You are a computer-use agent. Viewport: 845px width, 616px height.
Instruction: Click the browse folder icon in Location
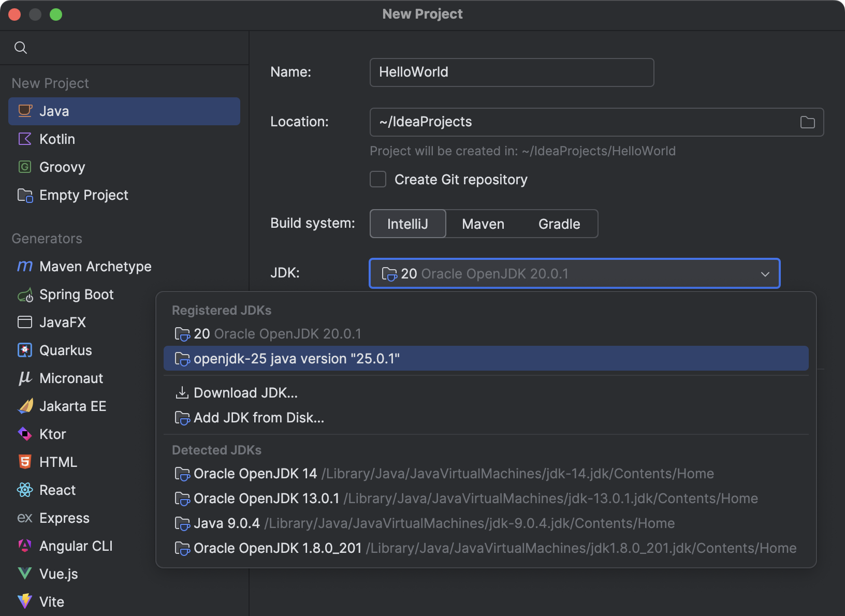[807, 122]
